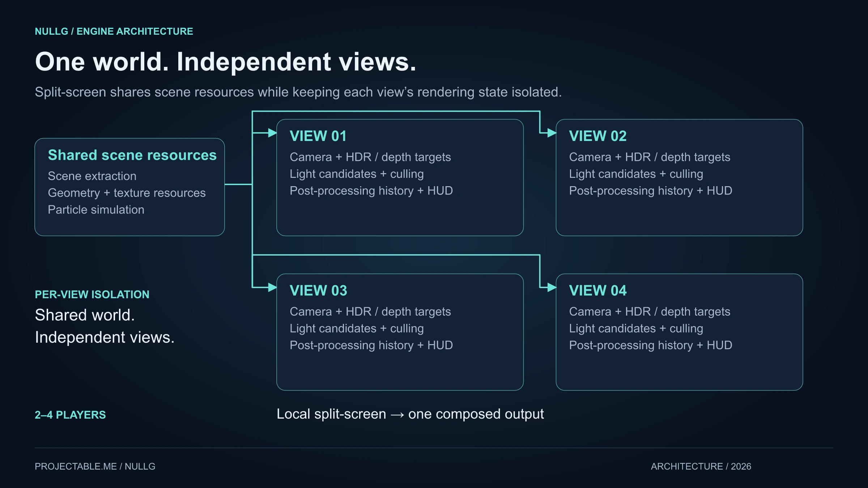The width and height of the screenshot is (868, 488).
Task: Select 'Camera + HDR / depth targets' in VIEW 04
Action: (650, 312)
